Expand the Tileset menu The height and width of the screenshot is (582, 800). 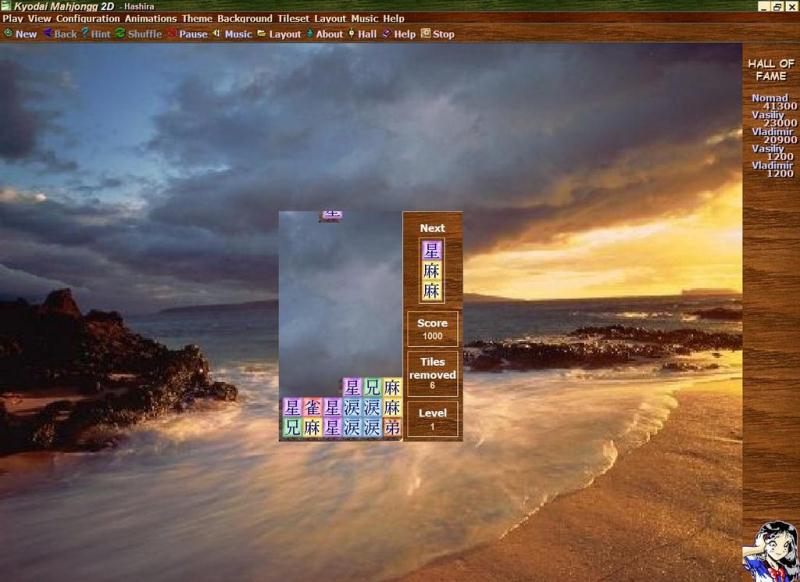point(293,18)
